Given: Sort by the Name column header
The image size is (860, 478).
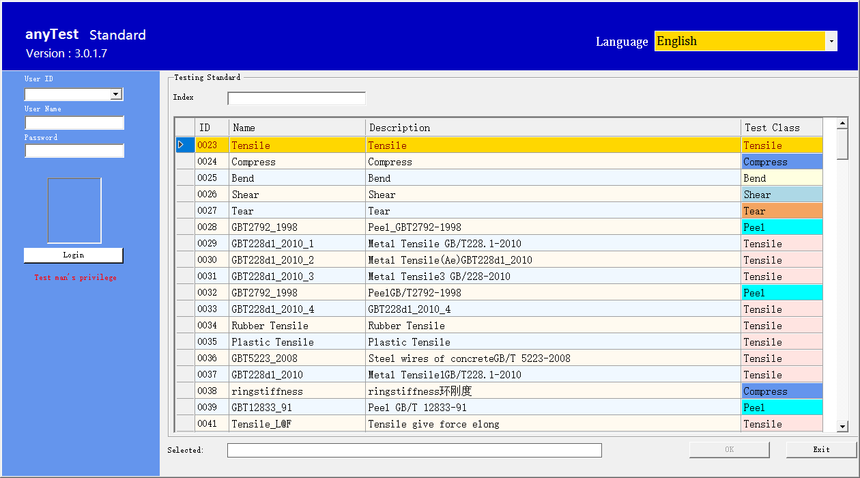Looking at the screenshot, I should [297, 128].
